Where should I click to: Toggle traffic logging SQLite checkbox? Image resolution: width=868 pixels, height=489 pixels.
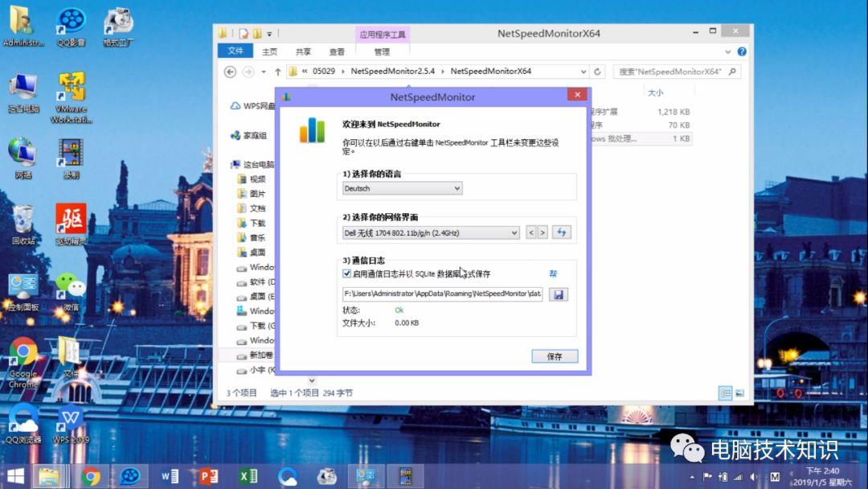pos(346,273)
